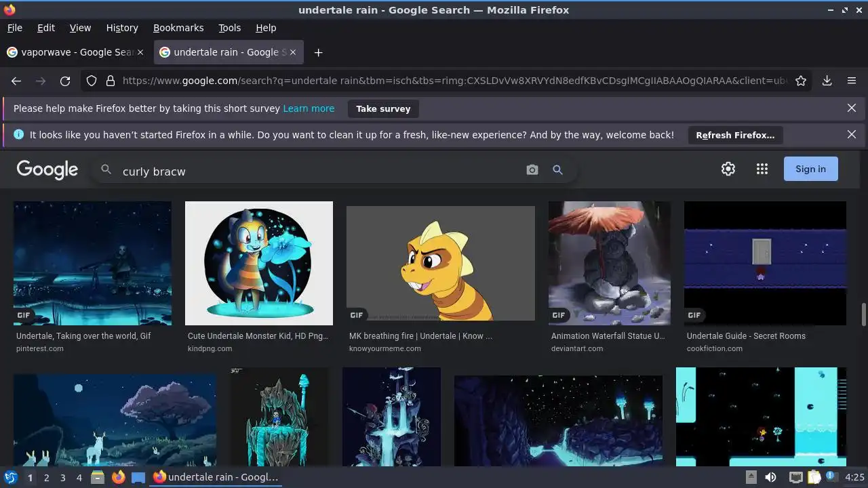868x488 pixels.
Task: Click the Learn more survey link
Action: click(309, 108)
